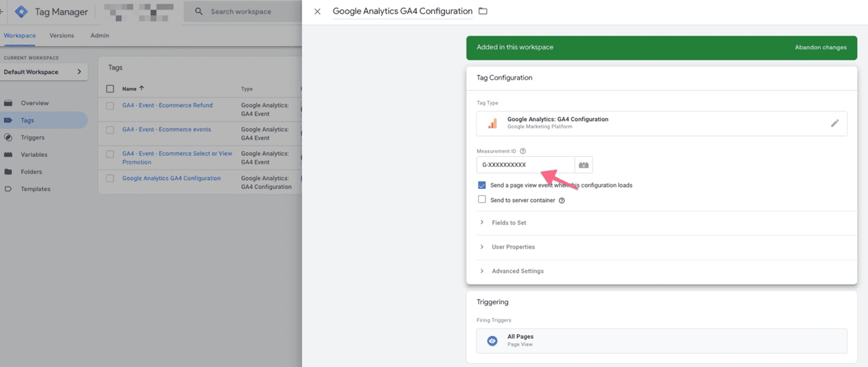Click the Tags sidebar icon
The height and width of the screenshot is (367, 868).
click(x=8, y=120)
